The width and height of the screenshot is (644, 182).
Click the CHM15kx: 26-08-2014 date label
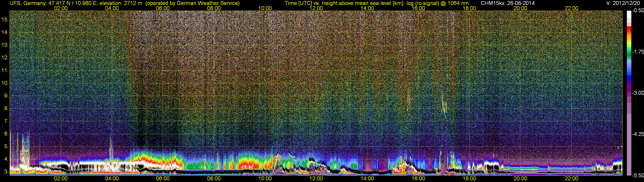coord(507,3)
